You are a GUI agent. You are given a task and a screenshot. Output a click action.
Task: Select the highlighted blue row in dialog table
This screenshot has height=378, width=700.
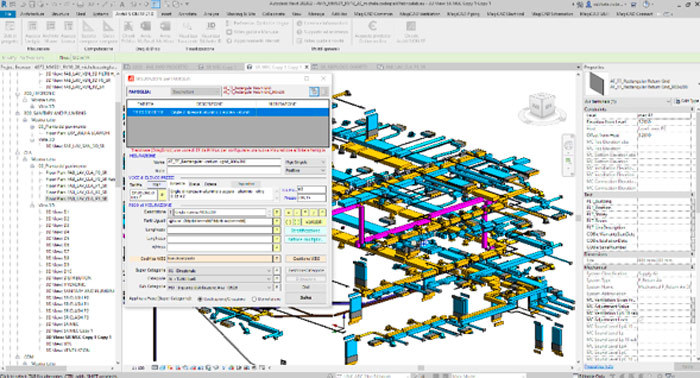tap(228, 112)
